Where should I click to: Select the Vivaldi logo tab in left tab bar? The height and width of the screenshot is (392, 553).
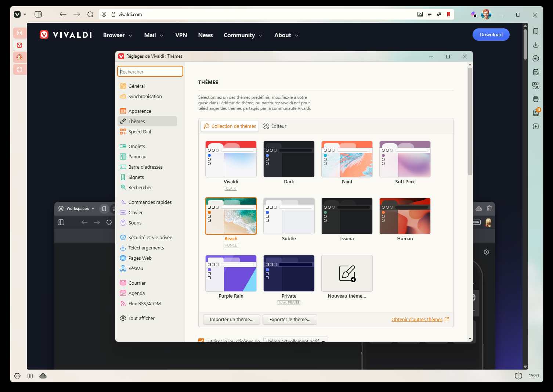click(19, 45)
